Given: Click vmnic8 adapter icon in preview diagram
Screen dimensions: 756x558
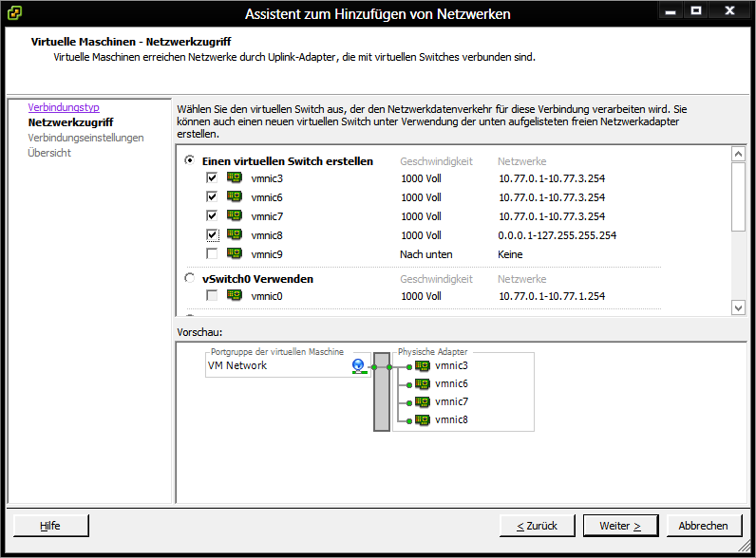Looking at the screenshot, I should [x=423, y=419].
